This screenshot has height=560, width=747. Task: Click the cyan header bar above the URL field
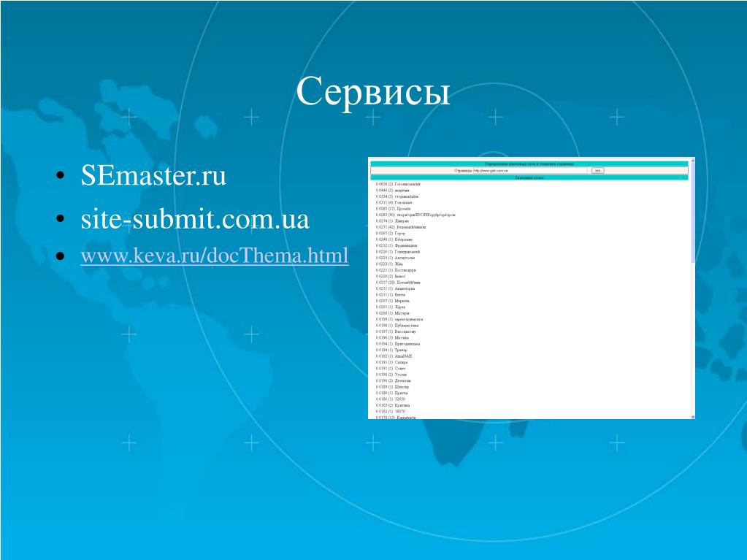click(529, 164)
